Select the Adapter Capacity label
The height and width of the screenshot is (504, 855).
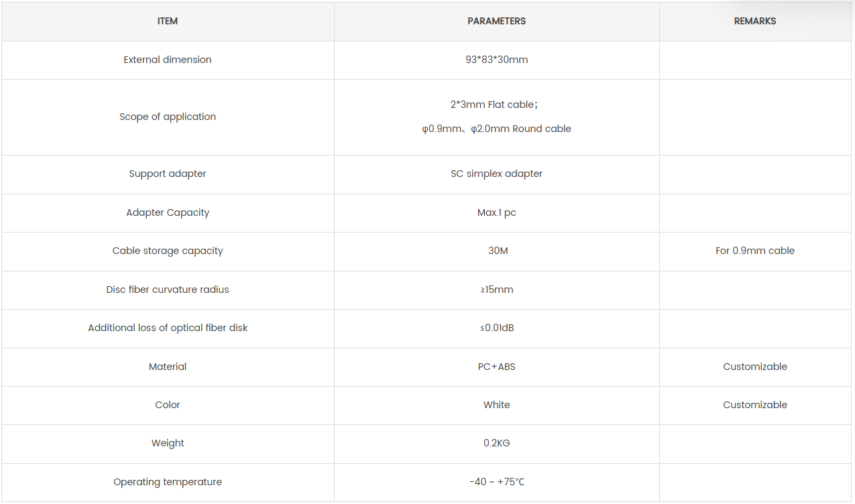tap(168, 212)
